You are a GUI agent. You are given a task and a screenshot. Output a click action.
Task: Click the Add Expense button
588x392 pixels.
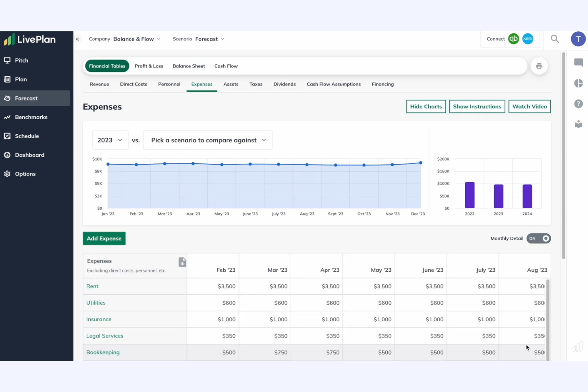[104, 238]
